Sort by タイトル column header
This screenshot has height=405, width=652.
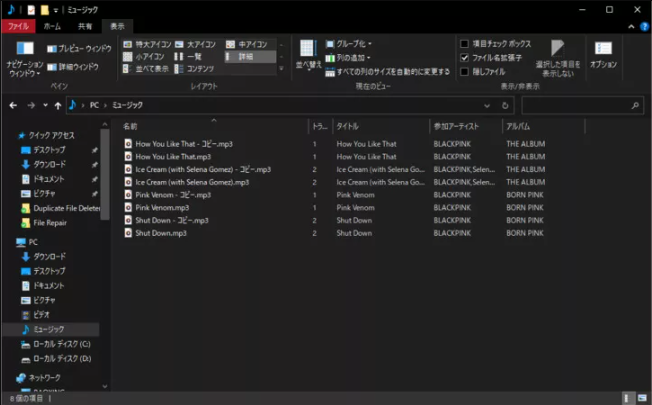(381, 126)
